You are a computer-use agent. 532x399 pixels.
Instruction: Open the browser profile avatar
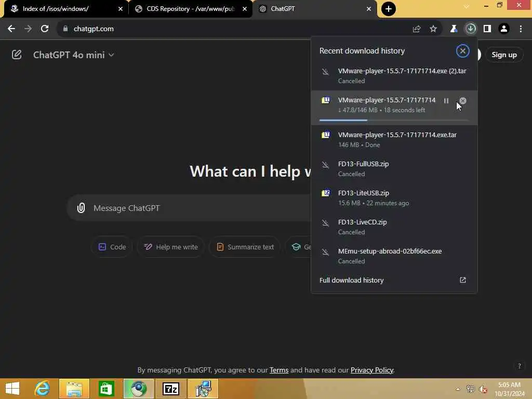504,29
